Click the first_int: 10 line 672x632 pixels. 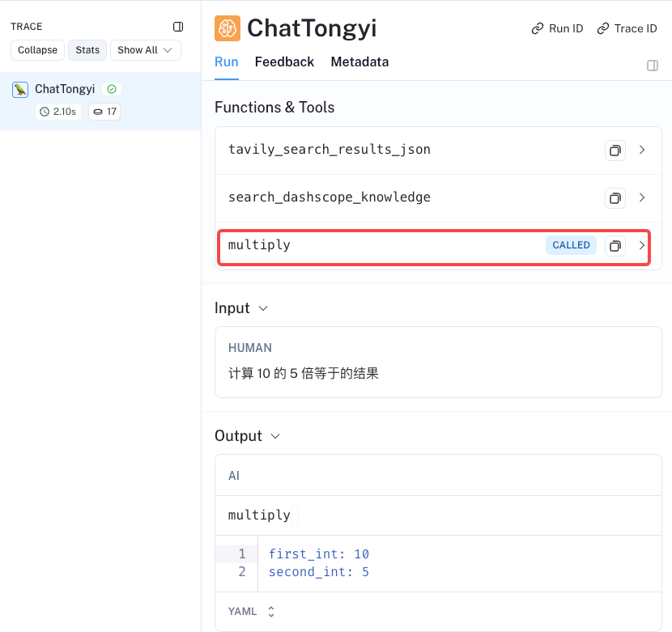[319, 554]
